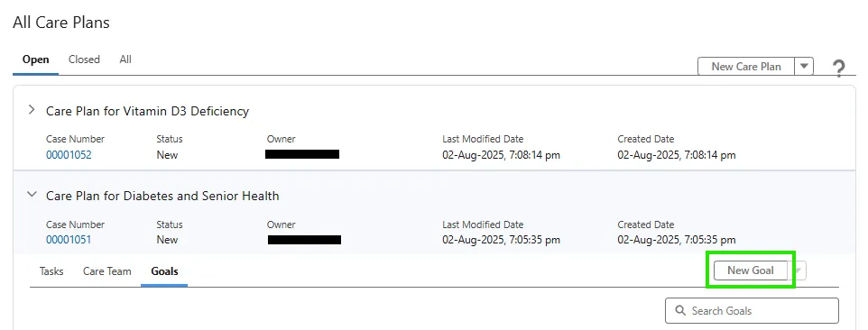Select the Open care plans tab
This screenshot has height=330, width=868.
pos(35,60)
